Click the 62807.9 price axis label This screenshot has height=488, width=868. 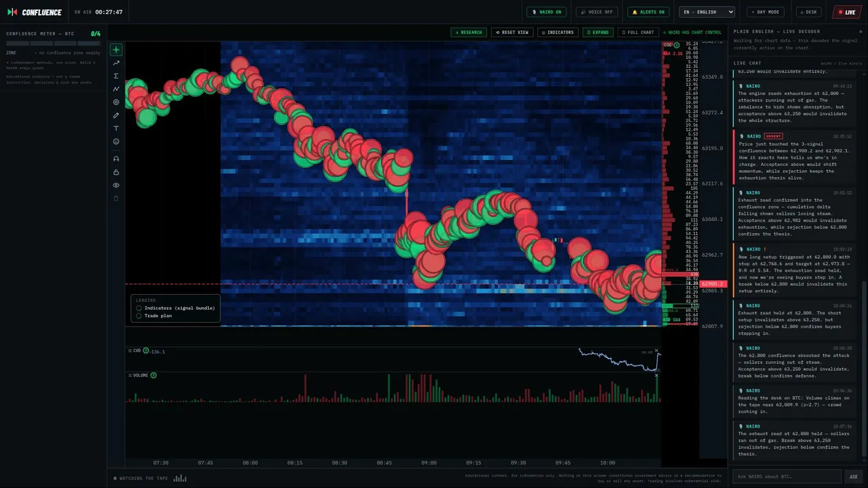pos(712,326)
